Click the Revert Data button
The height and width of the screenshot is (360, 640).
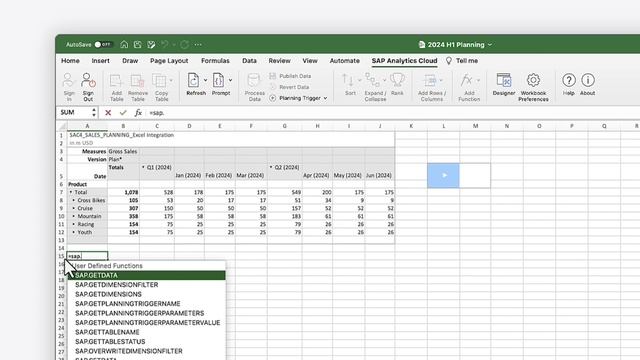[x=289, y=87]
